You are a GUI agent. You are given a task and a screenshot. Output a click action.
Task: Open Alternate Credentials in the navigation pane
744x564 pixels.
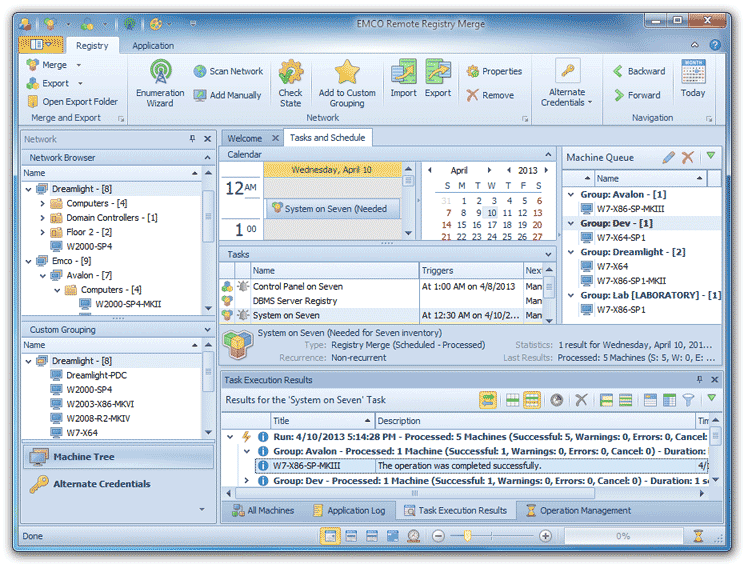[118, 484]
